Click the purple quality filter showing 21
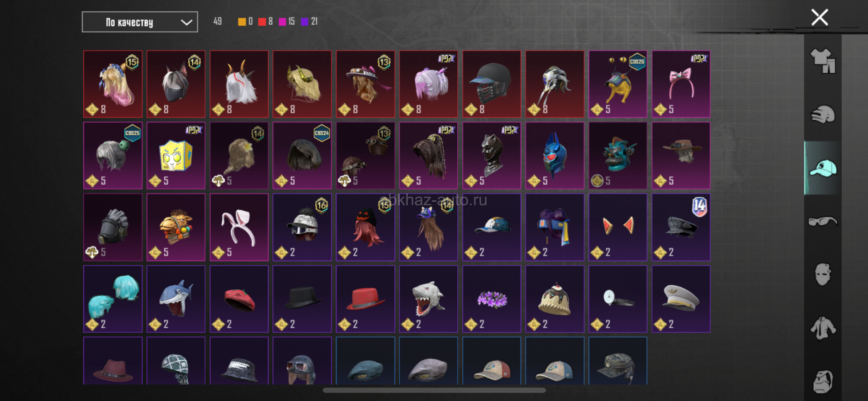 [309, 21]
